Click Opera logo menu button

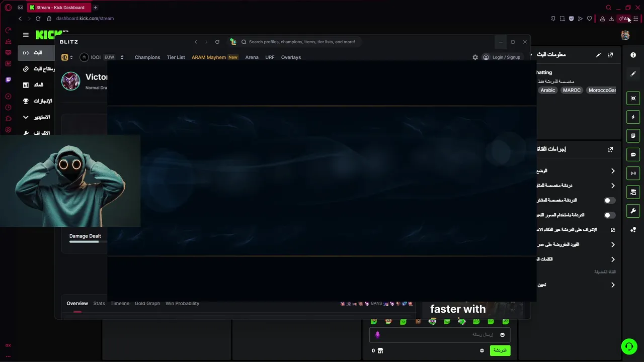pyautogui.click(x=8, y=8)
